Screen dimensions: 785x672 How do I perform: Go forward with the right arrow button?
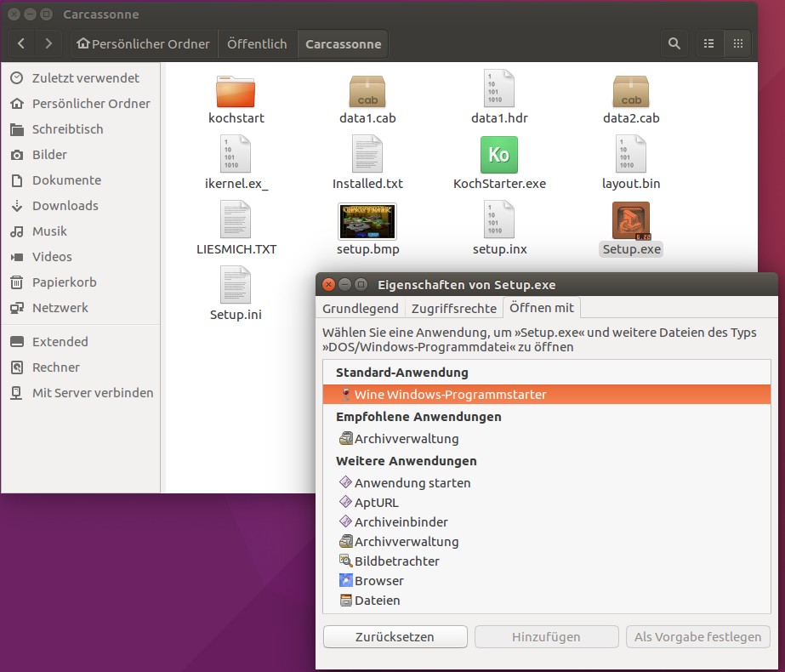tap(48, 43)
